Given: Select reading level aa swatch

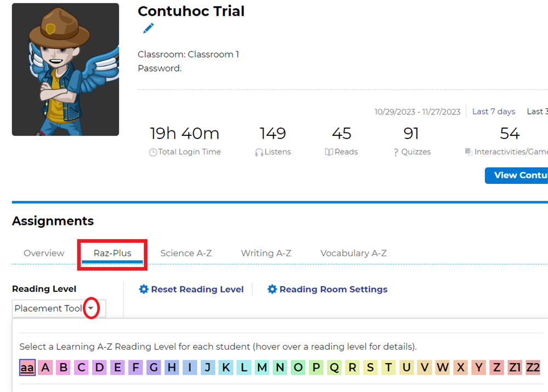Looking at the screenshot, I should click(x=27, y=367).
